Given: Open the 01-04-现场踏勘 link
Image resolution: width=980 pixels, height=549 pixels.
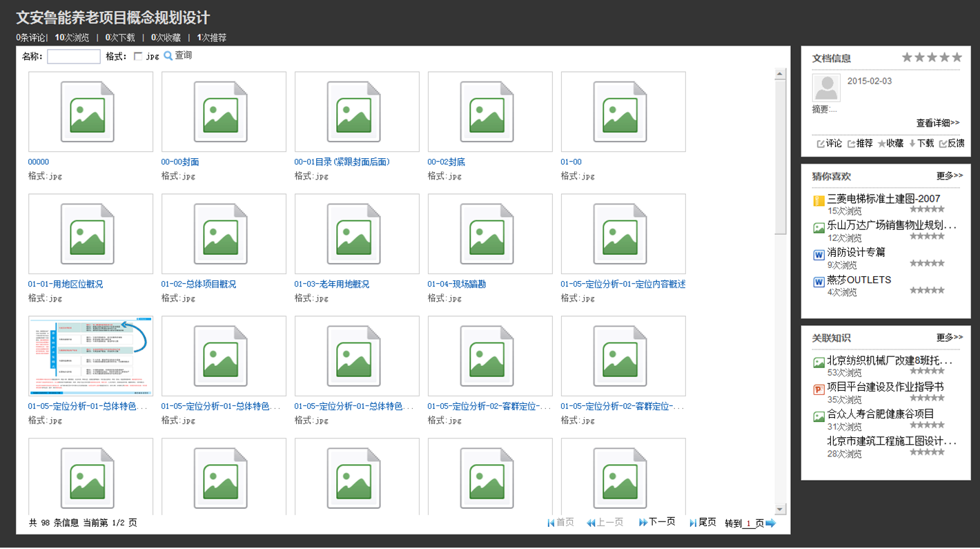Looking at the screenshot, I should 457,285.
